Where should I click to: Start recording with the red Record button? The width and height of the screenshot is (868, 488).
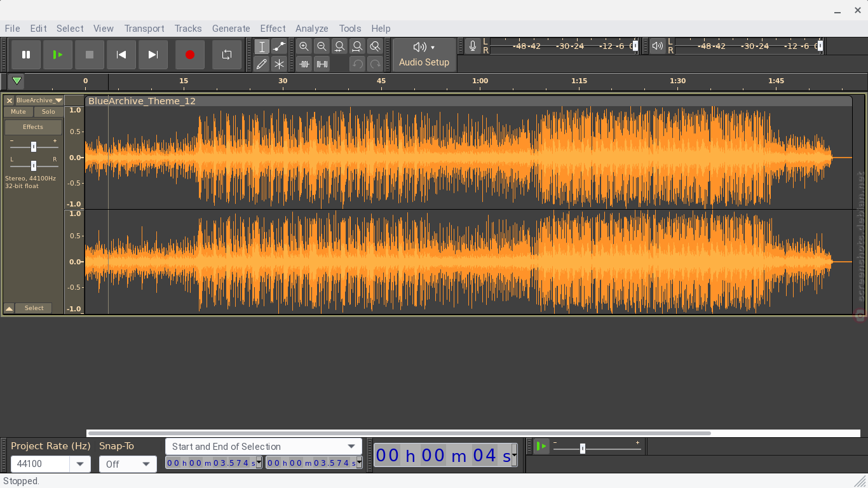(189, 55)
